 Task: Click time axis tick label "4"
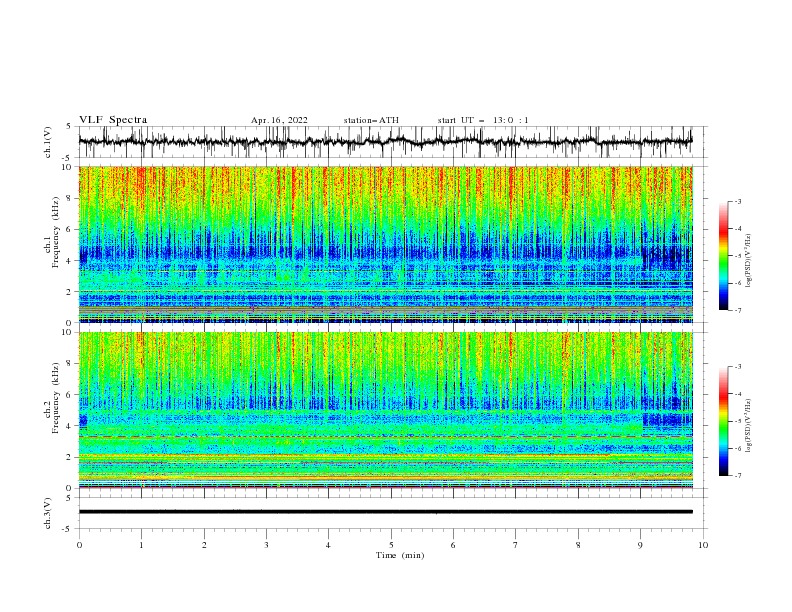click(328, 545)
